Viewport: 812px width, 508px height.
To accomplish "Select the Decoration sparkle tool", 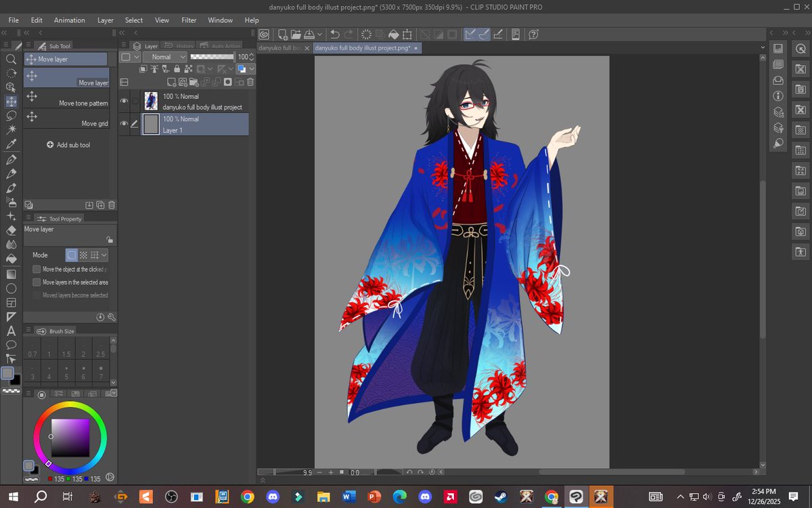I will (11, 216).
